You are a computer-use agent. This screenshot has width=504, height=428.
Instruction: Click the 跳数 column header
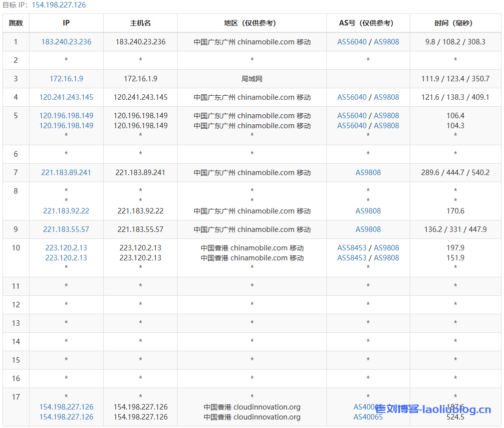(x=16, y=23)
